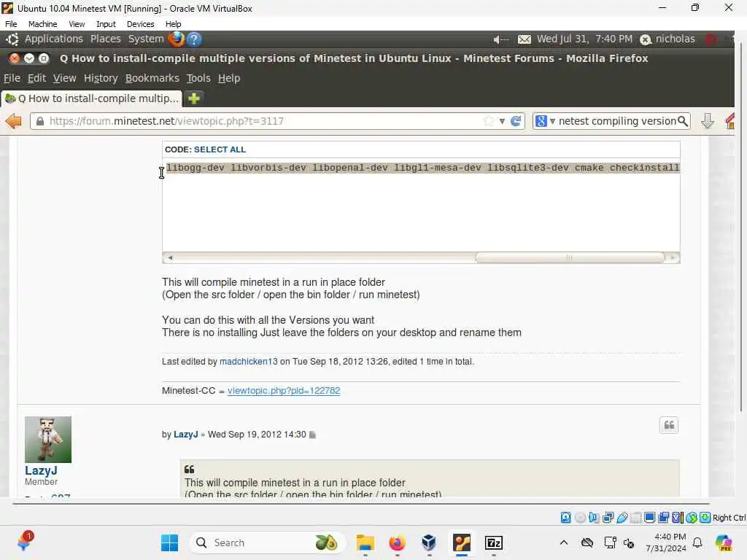This screenshot has width=747, height=560.
Task: Open Firefox Tools menu
Action: click(198, 78)
